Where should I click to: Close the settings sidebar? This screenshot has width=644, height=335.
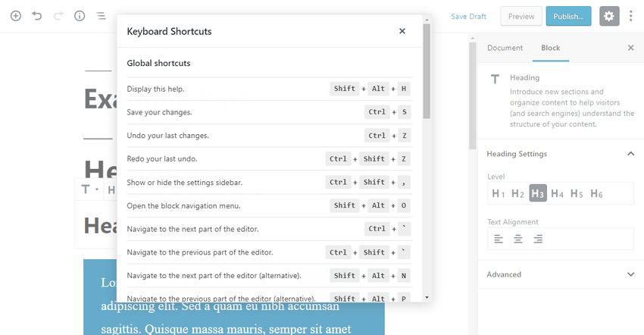631,48
